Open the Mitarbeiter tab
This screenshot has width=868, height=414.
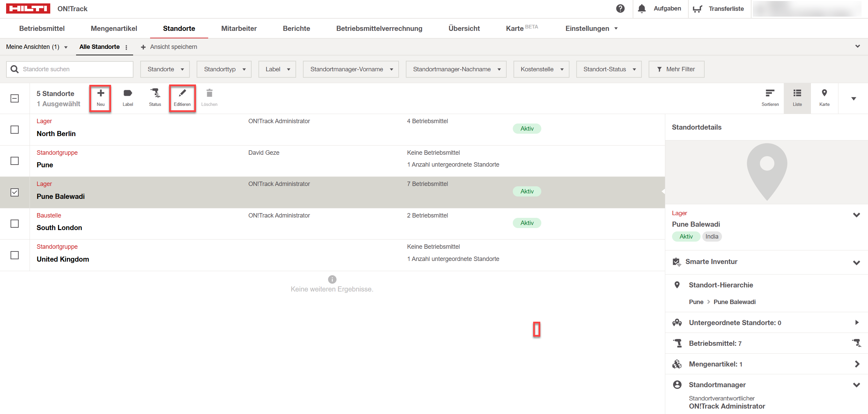coord(239,29)
